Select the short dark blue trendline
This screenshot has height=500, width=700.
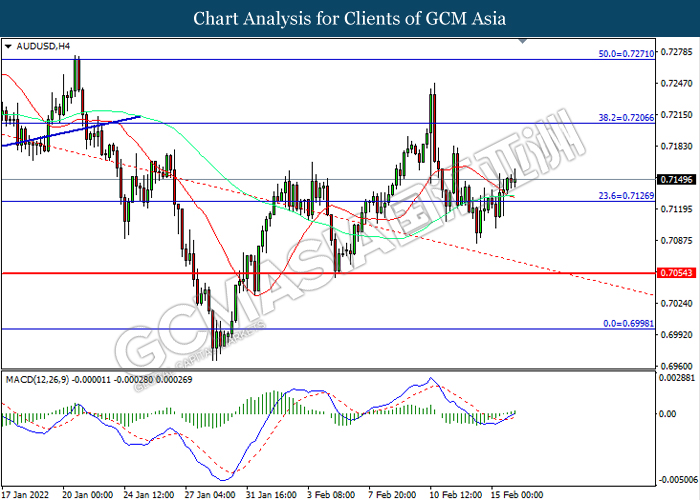click(71, 131)
